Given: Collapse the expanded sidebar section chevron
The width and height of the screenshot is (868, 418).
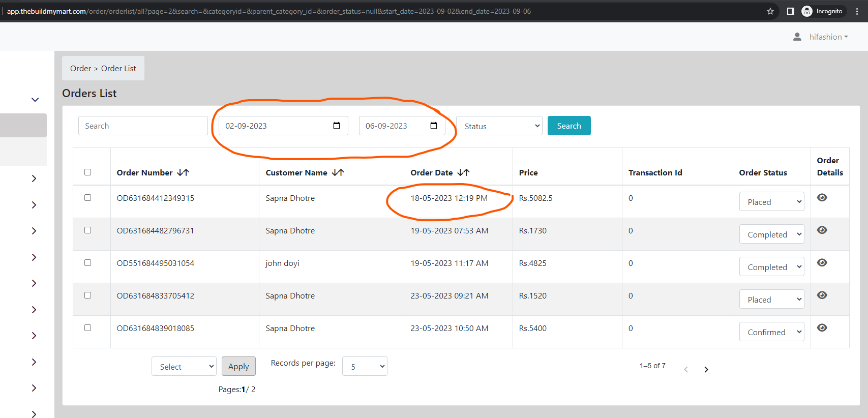Looking at the screenshot, I should (35, 100).
